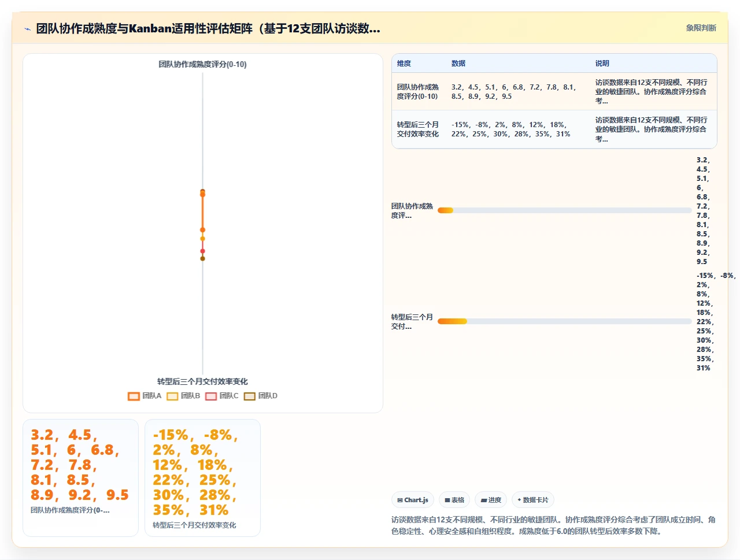Click the progress value list starting -15%, -8%

[716, 322]
